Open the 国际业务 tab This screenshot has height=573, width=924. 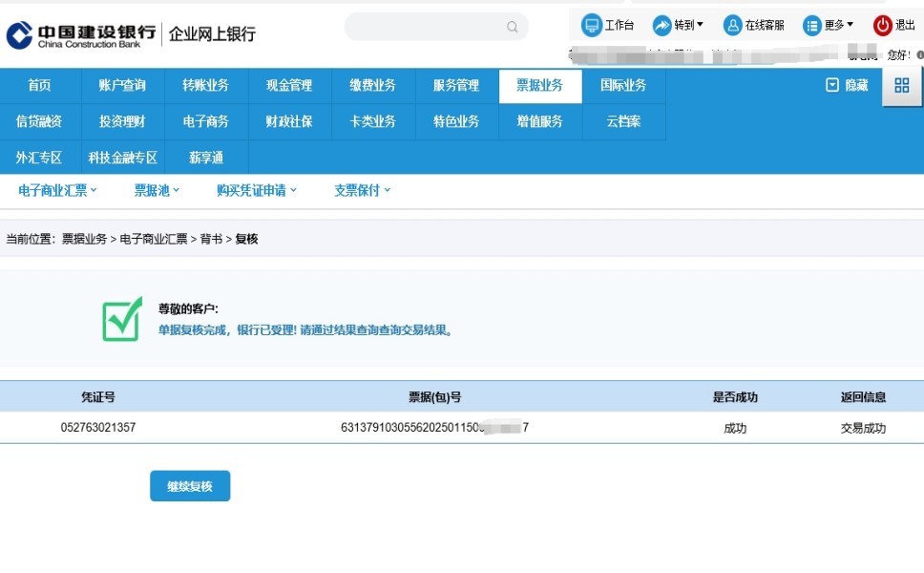[623, 86]
